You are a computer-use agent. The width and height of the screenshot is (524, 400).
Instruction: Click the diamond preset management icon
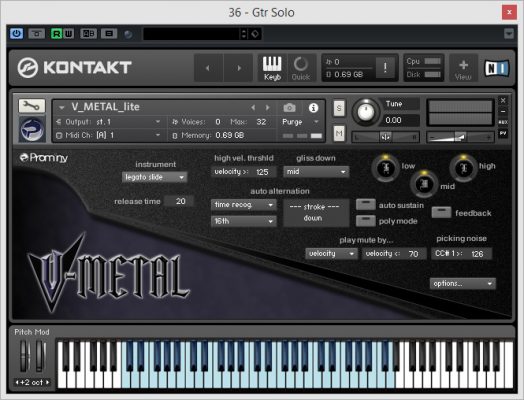255,34
